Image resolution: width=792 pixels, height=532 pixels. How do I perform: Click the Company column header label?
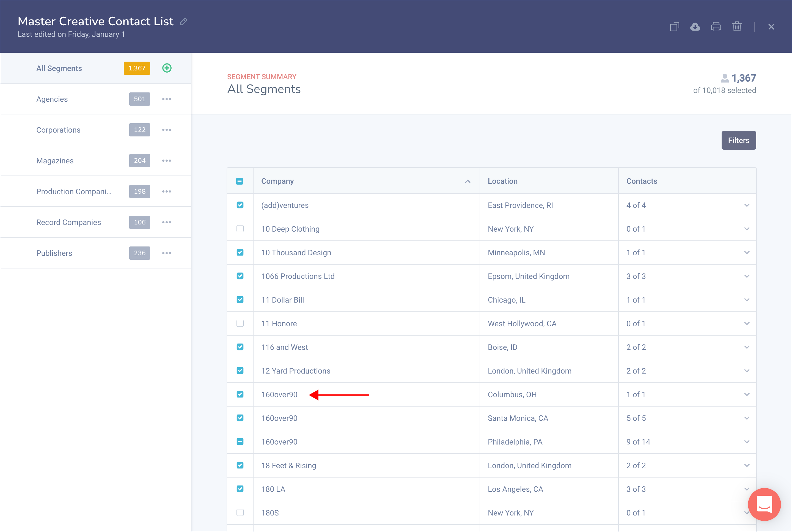point(277,182)
